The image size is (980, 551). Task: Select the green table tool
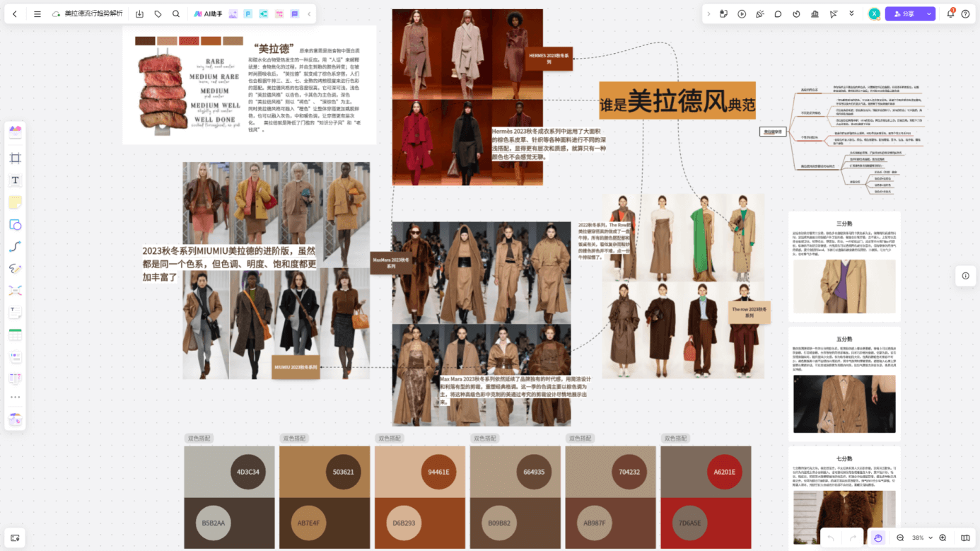pyautogui.click(x=15, y=335)
